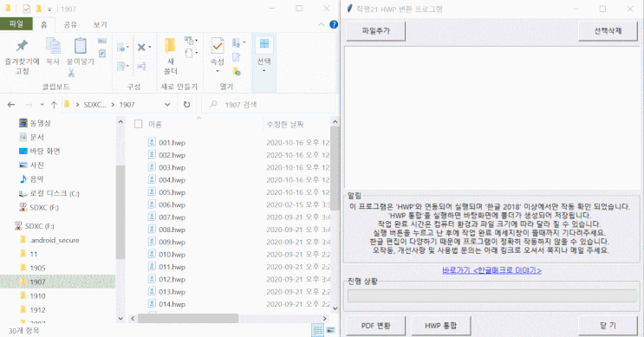The width and height of the screenshot is (644, 337).
Task: Create a New folder (새 폴더)
Action: click(171, 55)
